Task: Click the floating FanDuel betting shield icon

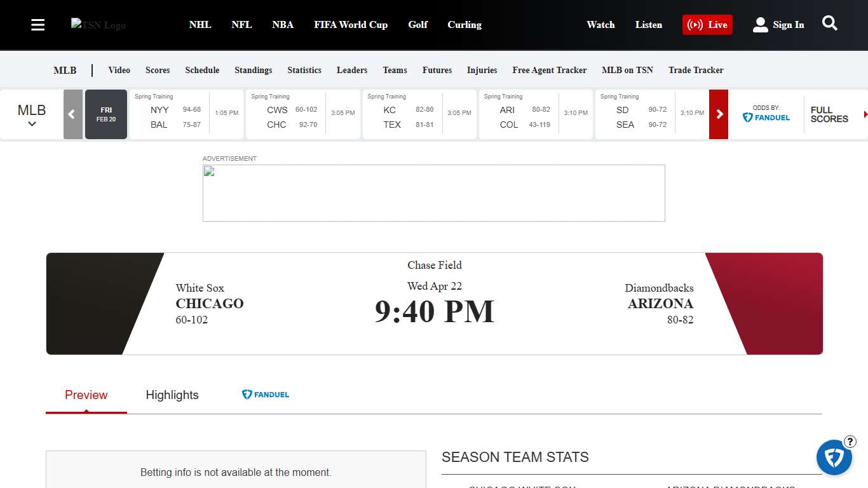Action: click(x=834, y=457)
